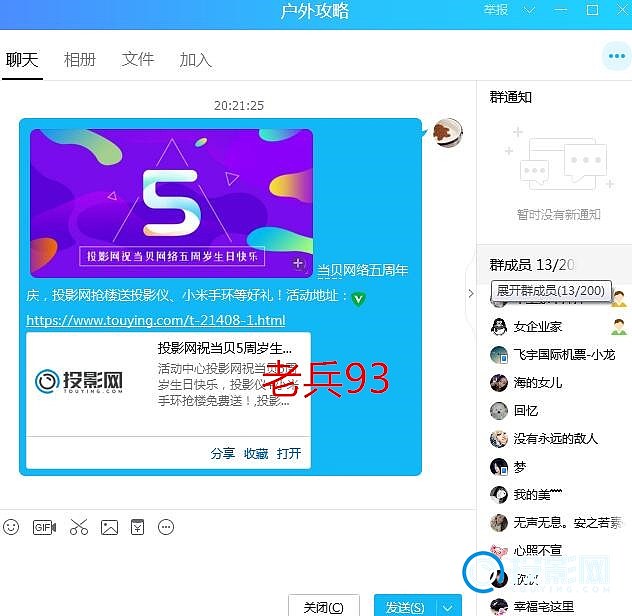Open more tools circle ellipsis icon
632x616 pixels.
click(167, 527)
